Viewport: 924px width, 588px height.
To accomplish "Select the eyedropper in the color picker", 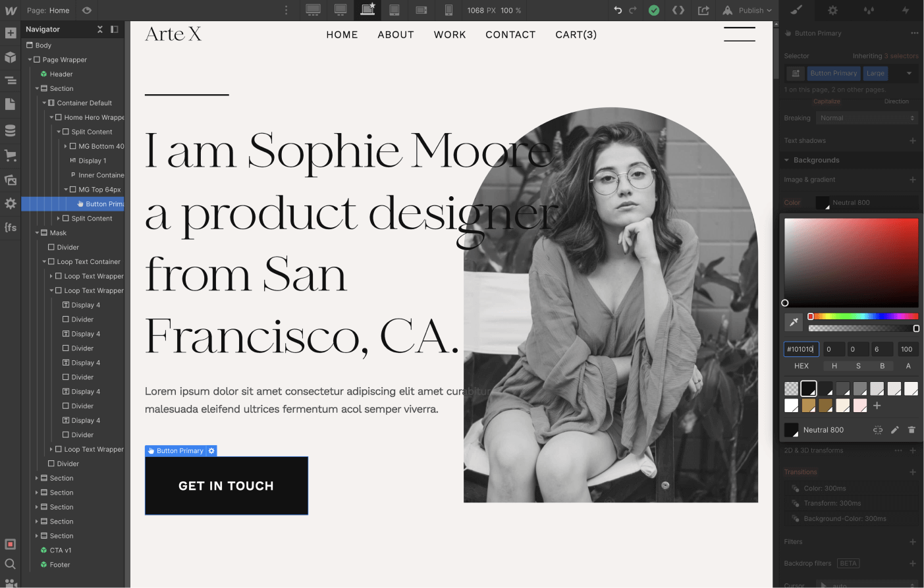I will (x=794, y=321).
